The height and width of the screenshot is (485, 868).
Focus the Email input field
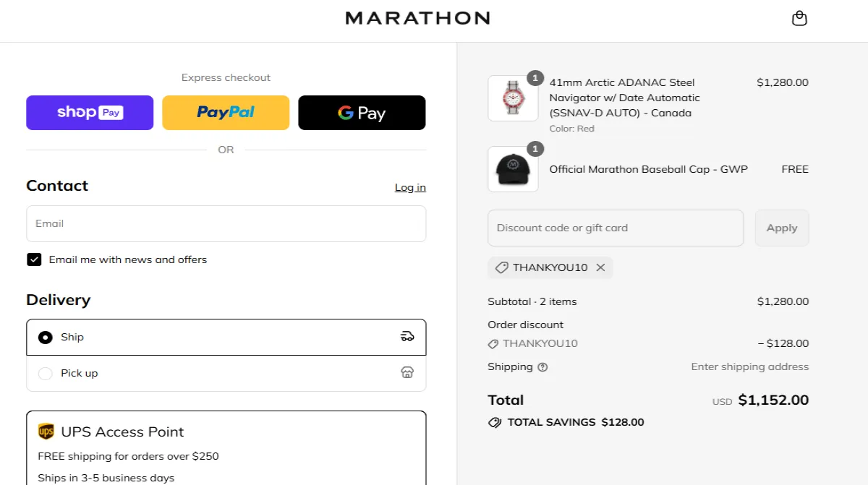pos(226,224)
